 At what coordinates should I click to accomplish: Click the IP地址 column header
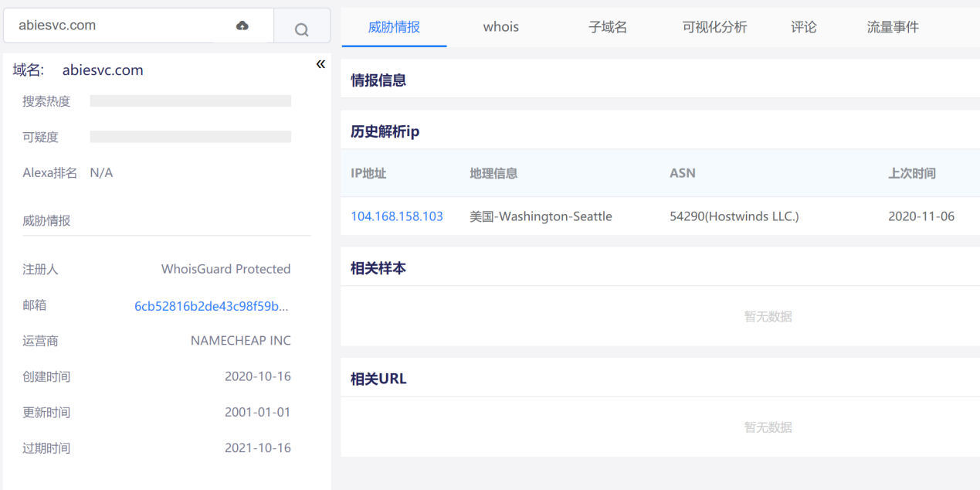[368, 173]
